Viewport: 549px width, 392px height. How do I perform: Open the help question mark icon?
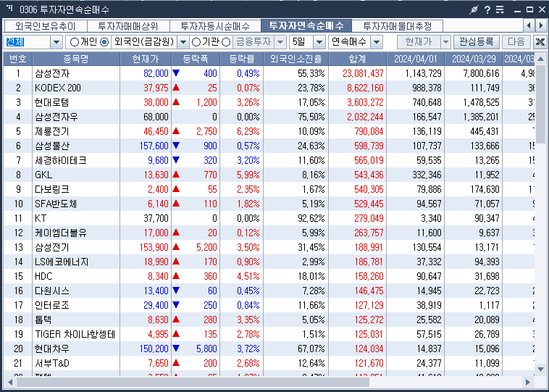point(487,10)
